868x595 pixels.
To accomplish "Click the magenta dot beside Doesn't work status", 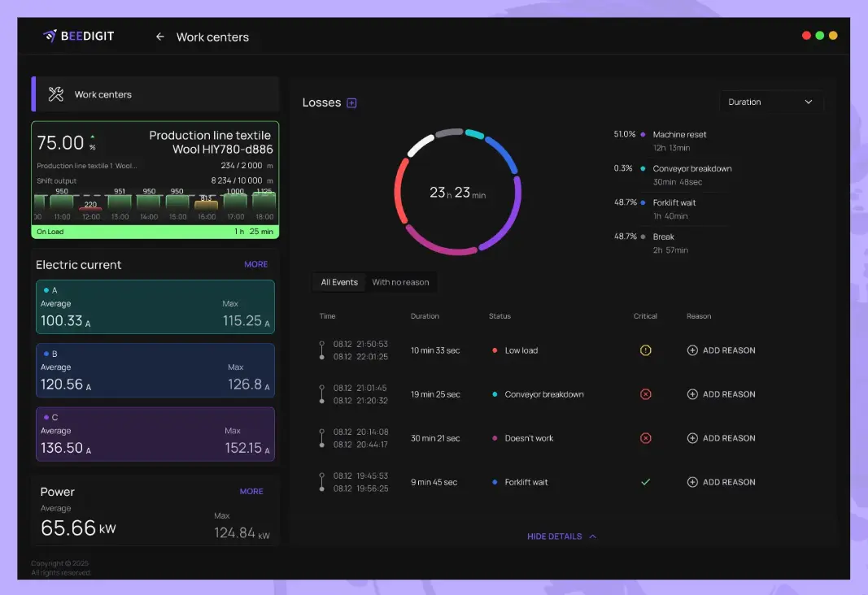I will click(x=495, y=438).
